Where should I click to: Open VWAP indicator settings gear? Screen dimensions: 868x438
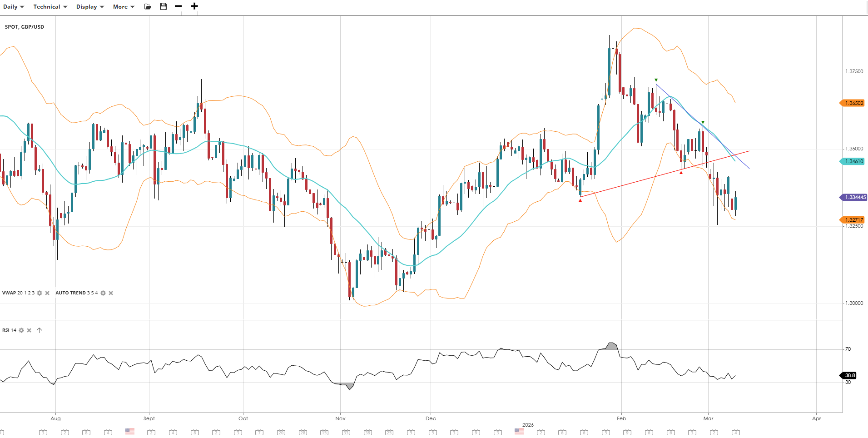40,293
